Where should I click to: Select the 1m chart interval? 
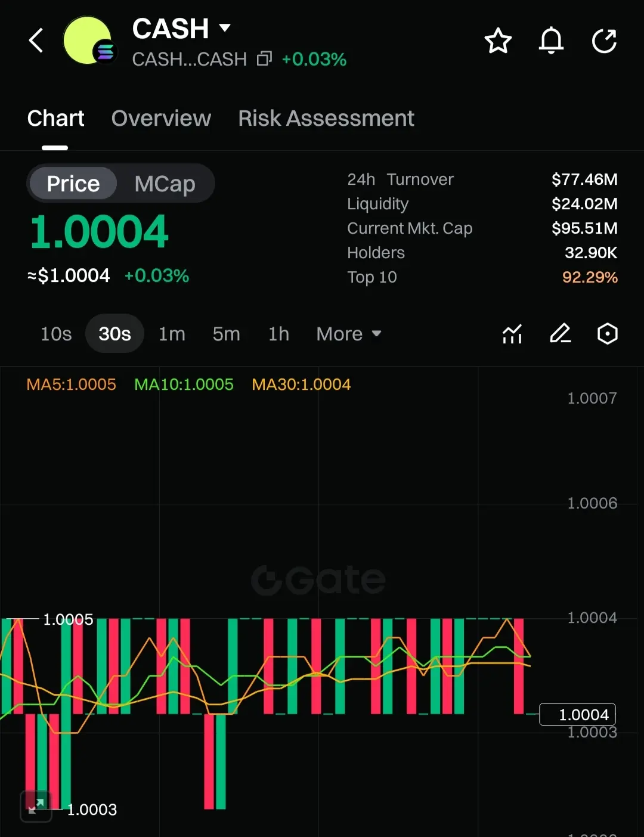click(172, 334)
